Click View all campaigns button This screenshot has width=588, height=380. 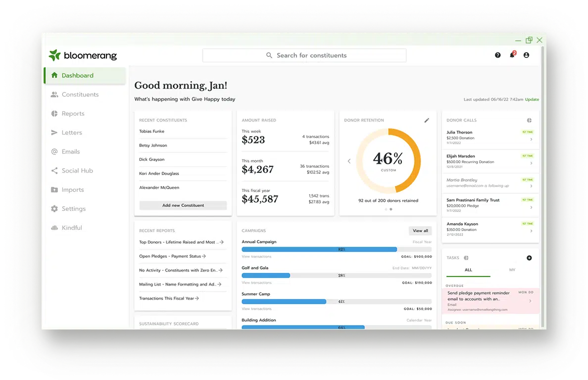420,231
